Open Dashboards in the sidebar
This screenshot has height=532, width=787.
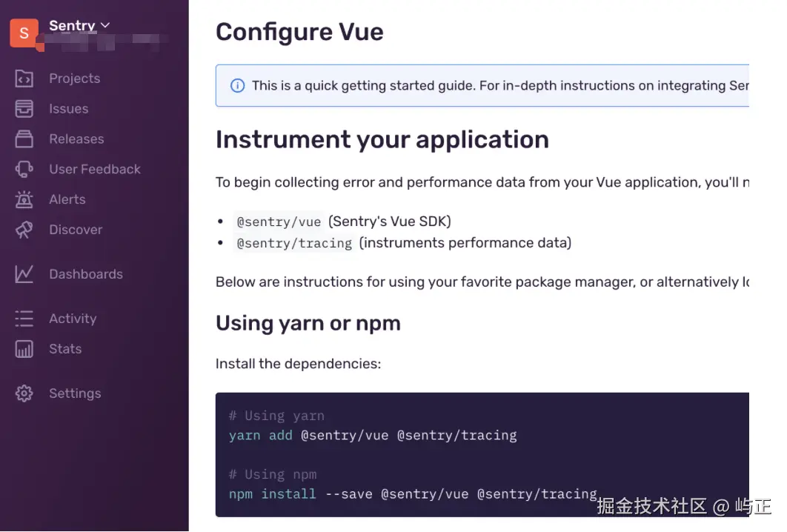86,274
